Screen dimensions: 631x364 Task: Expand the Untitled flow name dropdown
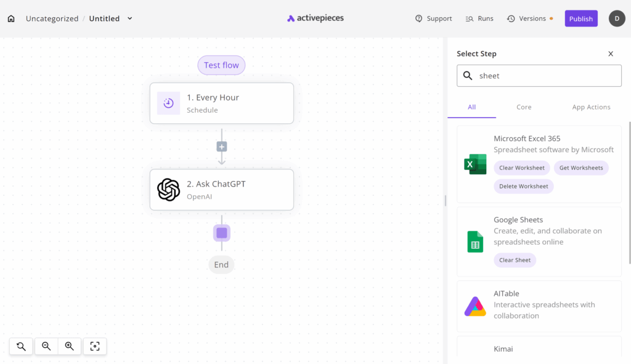[x=129, y=18]
